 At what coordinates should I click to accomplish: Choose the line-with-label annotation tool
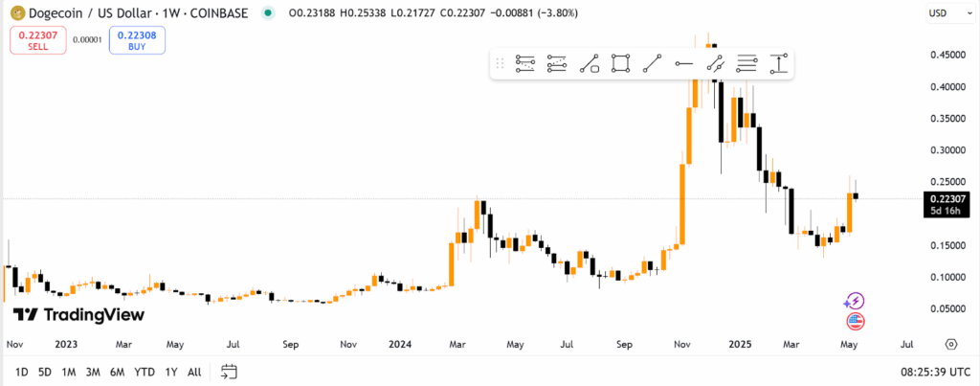pyautogui.click(x=590, y=64)
